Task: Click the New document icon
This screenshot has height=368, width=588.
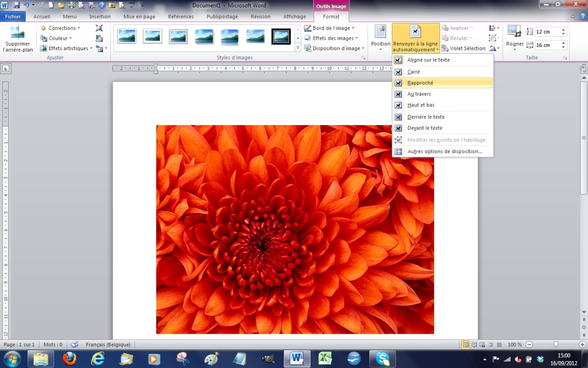Action: (x=51, y=5)
